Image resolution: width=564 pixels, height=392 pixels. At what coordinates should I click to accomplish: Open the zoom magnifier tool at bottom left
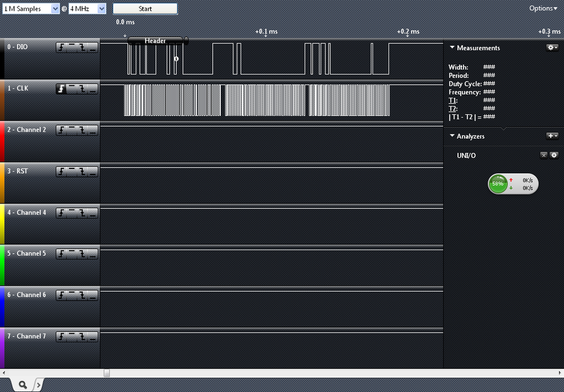[23, 384]
